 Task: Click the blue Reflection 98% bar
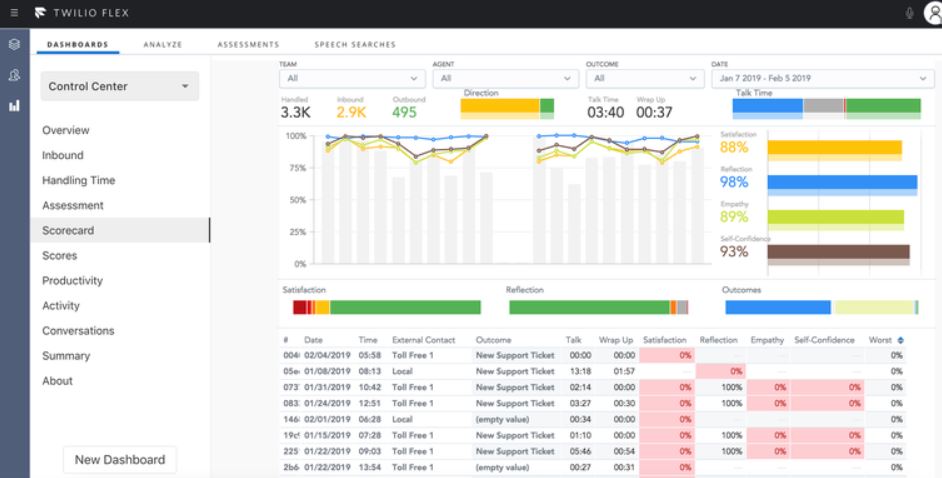pos(842,183)
